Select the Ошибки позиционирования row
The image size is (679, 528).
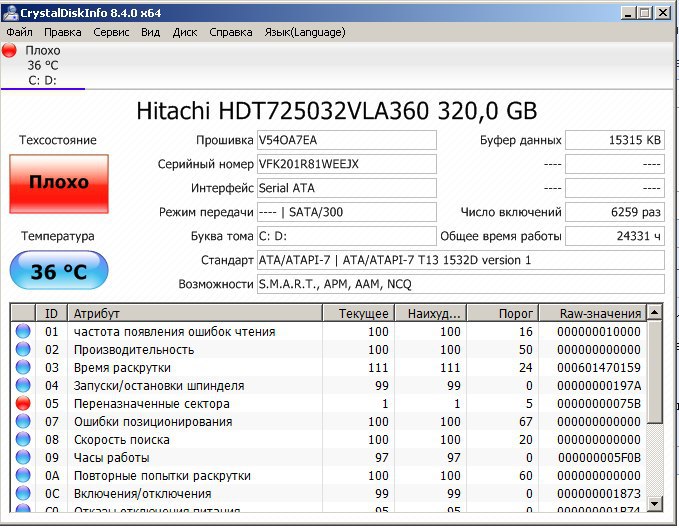[328, 421]
